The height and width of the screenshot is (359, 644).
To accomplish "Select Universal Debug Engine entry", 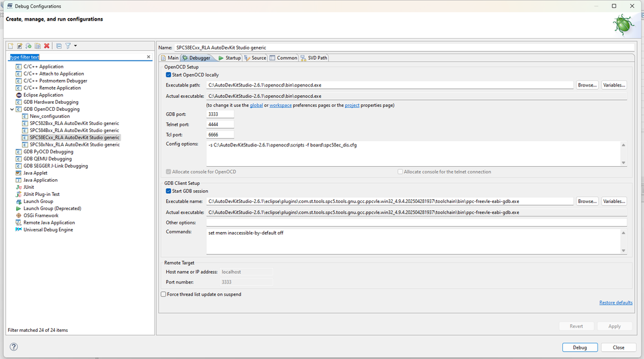I will click(x=48, y=229).
